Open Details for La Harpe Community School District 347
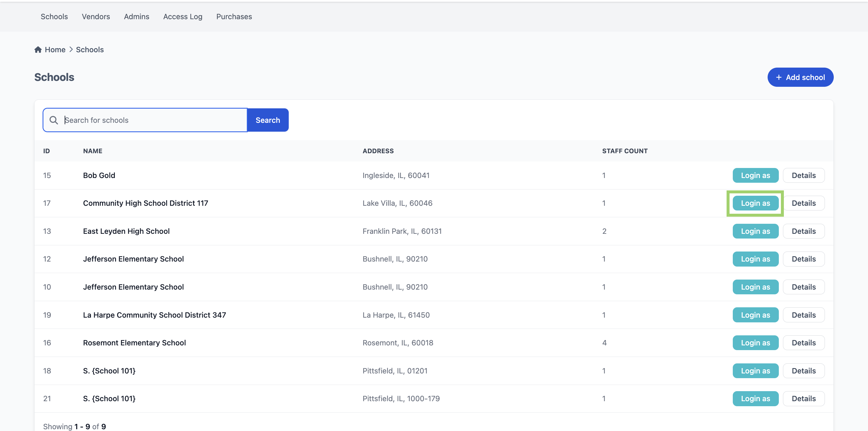 803,315
